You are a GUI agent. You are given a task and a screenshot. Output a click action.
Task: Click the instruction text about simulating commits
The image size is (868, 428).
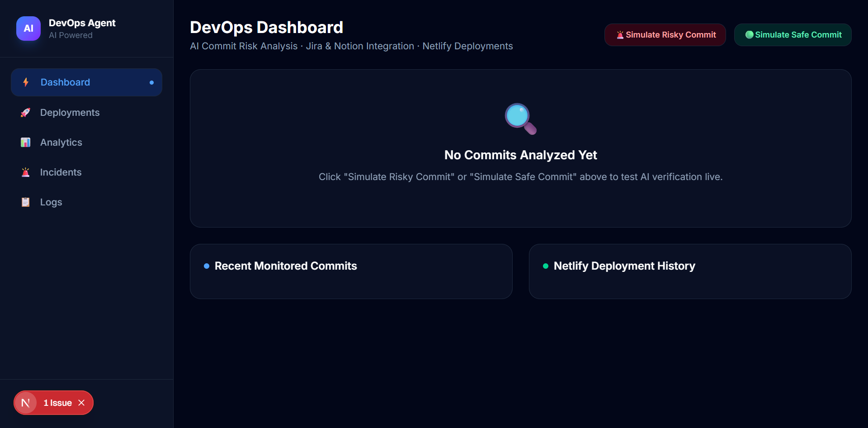[x=521, y=177]
